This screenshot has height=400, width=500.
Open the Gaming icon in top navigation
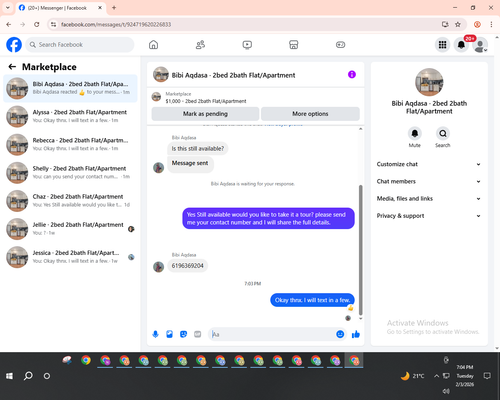click(340, 45)
